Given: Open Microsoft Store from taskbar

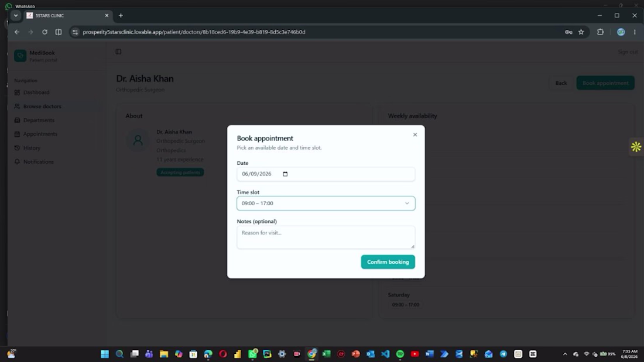Looking at the screenshot, I should [x=193, y=354].
